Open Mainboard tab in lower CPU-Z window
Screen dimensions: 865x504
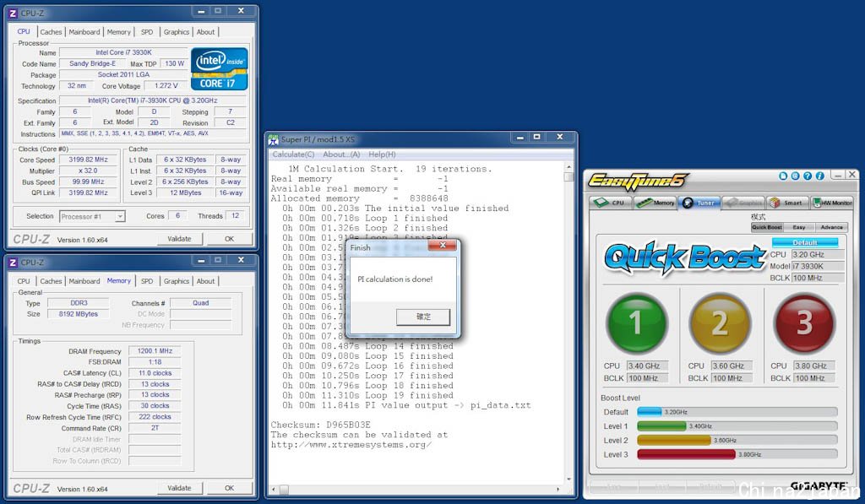[x=84, y=281]
